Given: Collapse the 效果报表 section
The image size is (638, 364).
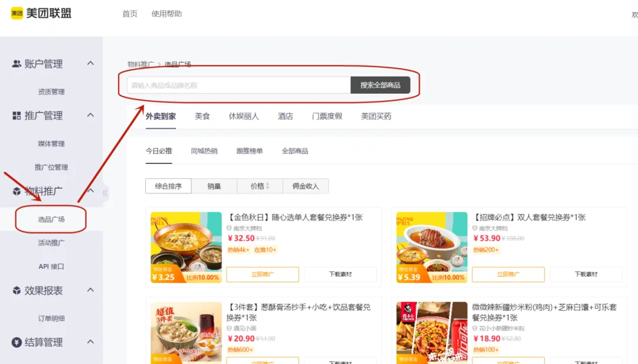Looking at the screenshot, I should (90, 290).
